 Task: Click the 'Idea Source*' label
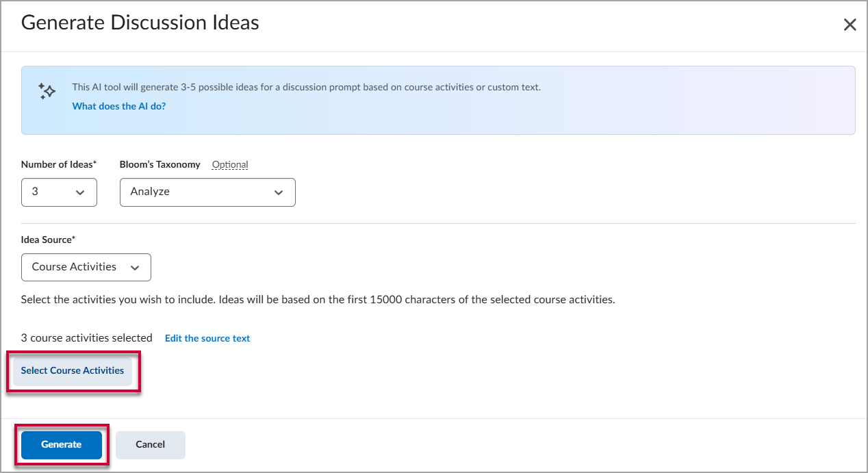click(48, 239)
